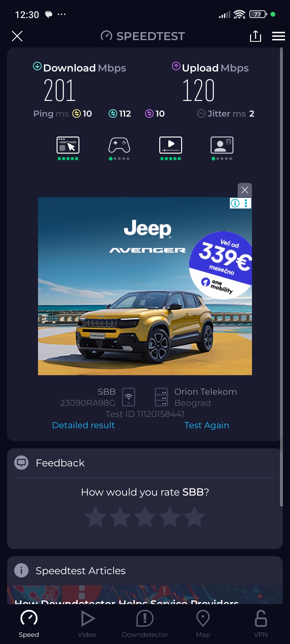This screenshot has height=644, width=290.
Task: Tap the web browsing quality icon
Action: [x=68, y=145]
